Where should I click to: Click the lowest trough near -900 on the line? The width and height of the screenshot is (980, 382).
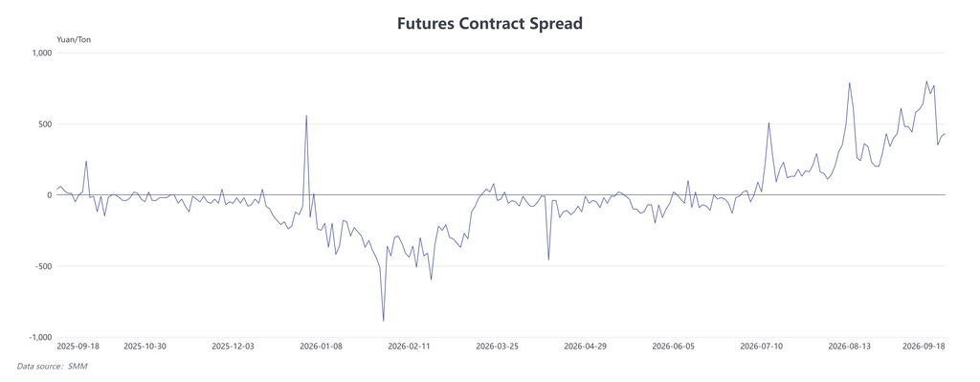tap(383, 321)
